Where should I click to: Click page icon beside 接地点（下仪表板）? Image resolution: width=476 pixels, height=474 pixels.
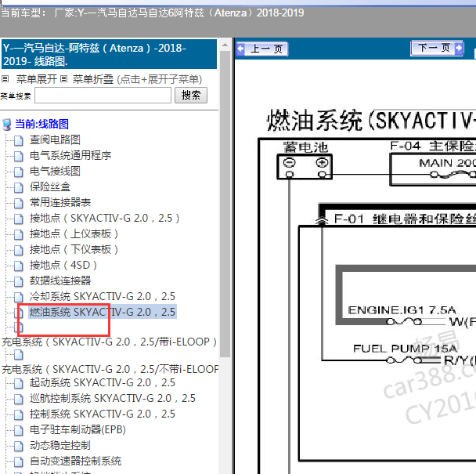point(19,251)
